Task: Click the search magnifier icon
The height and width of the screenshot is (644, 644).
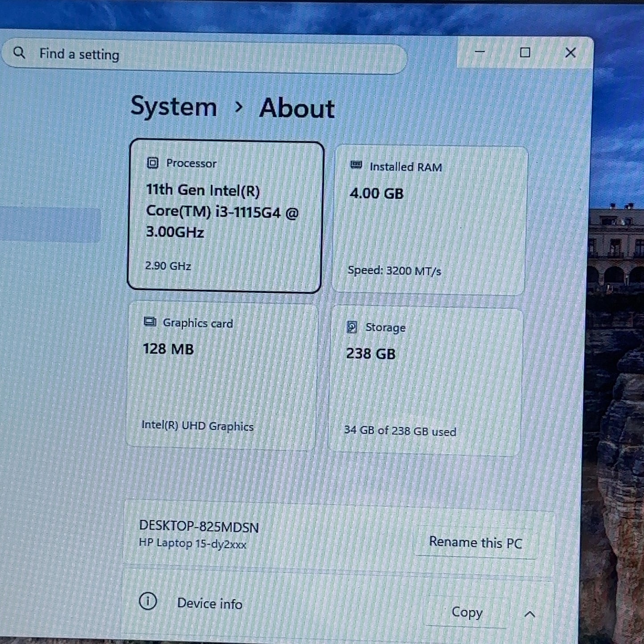Action: pos(19,53)
